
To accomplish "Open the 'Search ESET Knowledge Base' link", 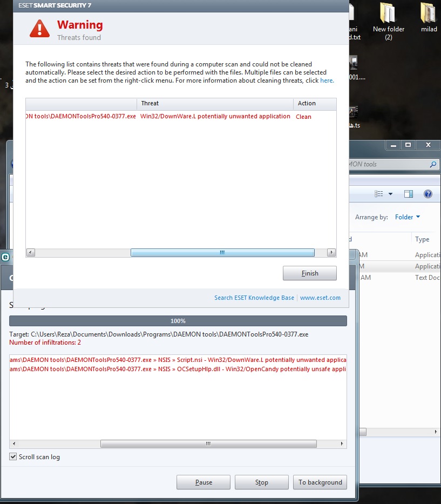I will click(x=254, y=298).
